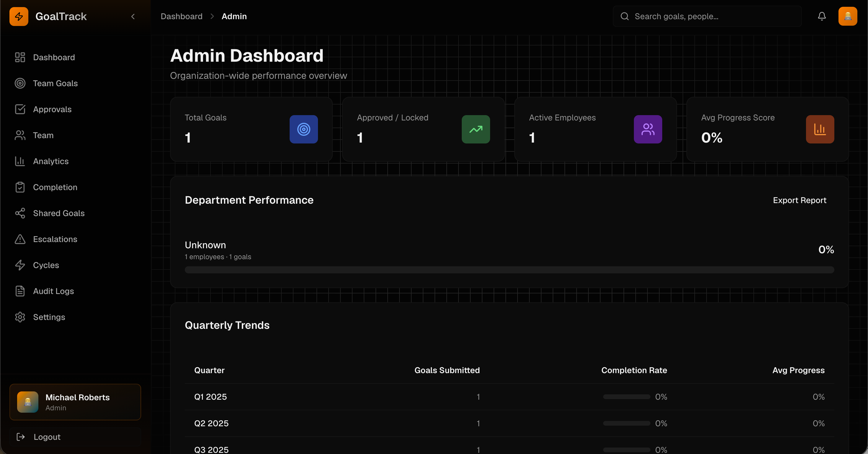Open Audit Logs page
The height and width of the screenshot is (454, 868).
click(75, 291)
